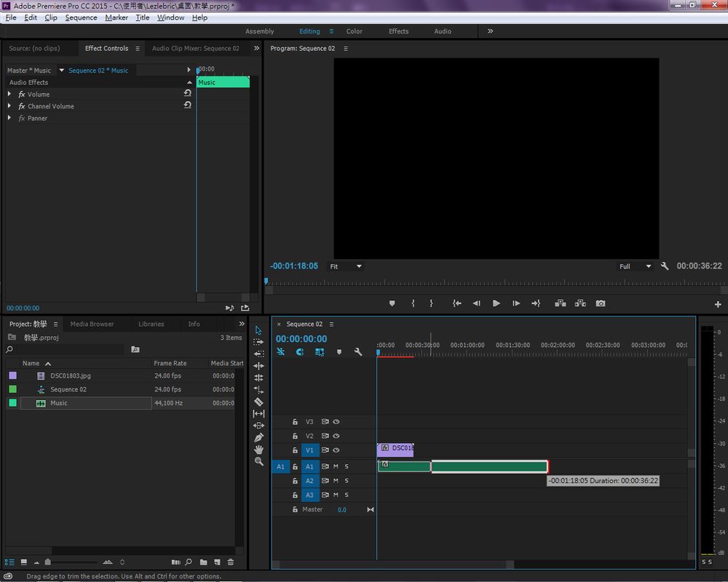Go to Out point
Screen dimensions: 728x582
point(537,303)
